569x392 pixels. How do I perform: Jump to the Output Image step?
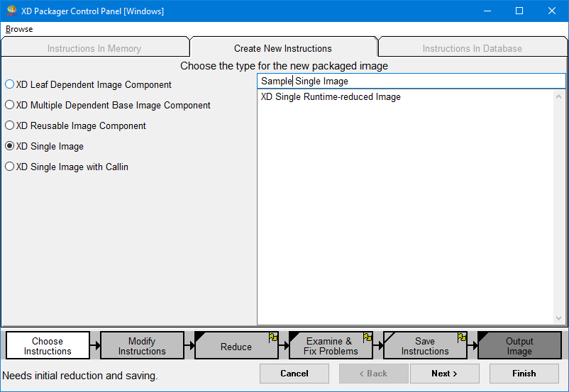[519, 346]
